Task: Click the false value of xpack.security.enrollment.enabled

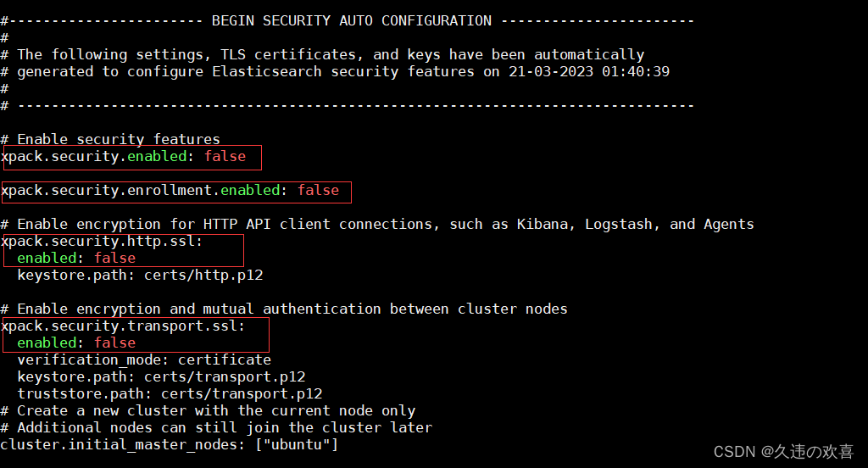Action: (x=319, y=191)
